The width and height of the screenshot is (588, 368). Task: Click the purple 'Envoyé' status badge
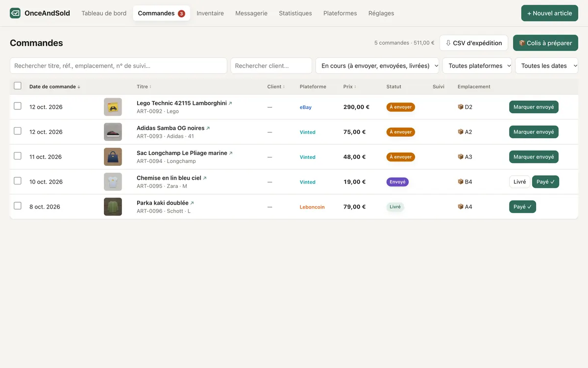(x=397, y=182)
